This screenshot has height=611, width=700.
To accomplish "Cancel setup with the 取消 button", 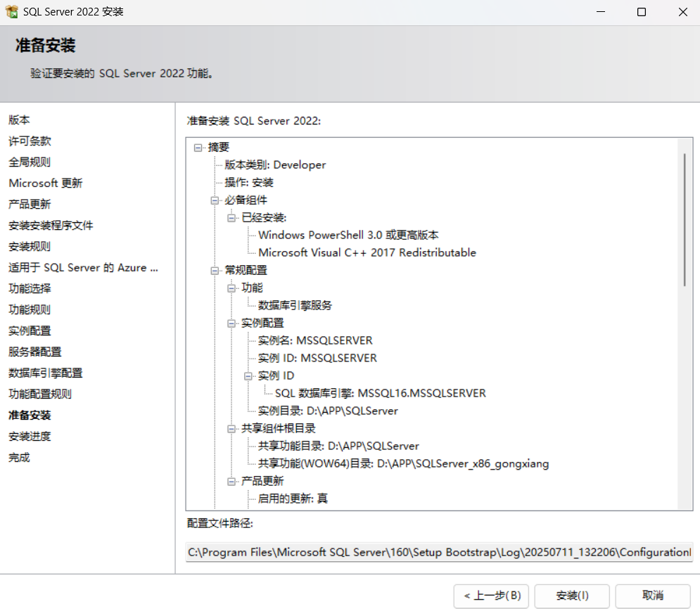I will pos(653,596).
